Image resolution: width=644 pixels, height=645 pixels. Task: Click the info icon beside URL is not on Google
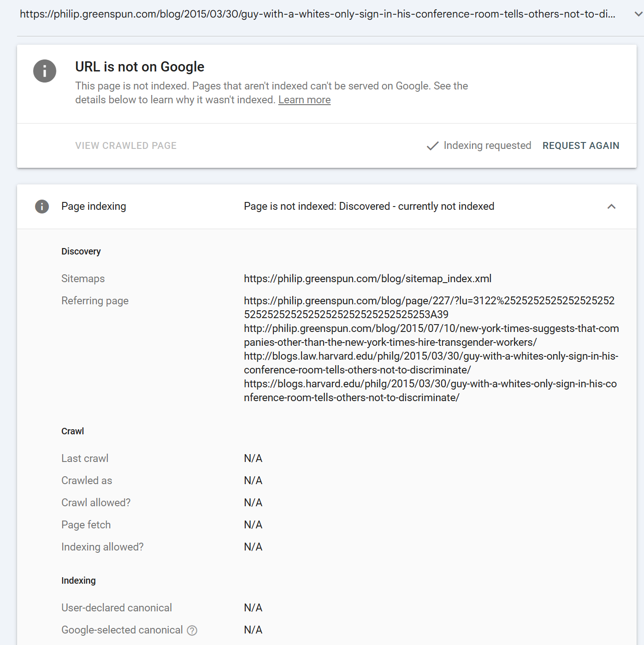(x=45, y=71)
